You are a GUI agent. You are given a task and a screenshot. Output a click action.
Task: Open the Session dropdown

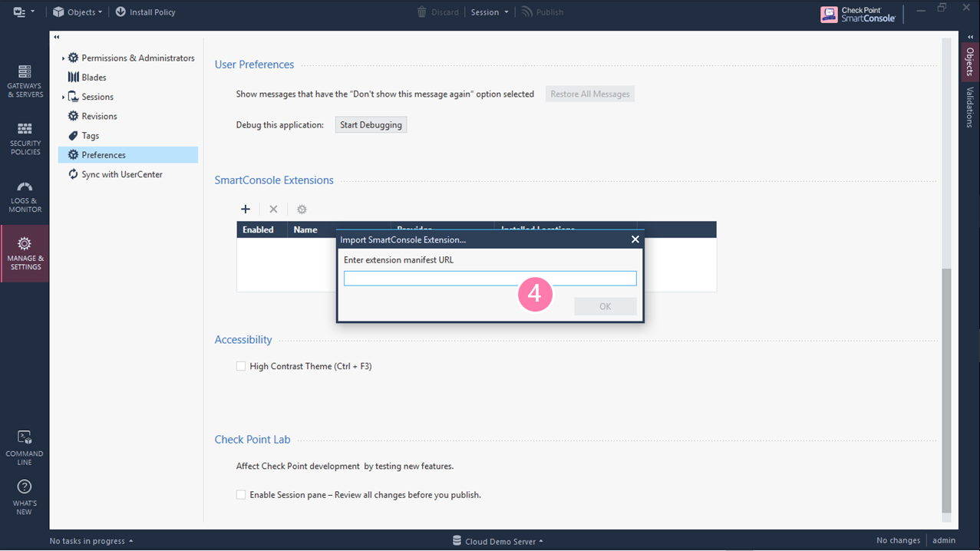[x=490, y=12]
